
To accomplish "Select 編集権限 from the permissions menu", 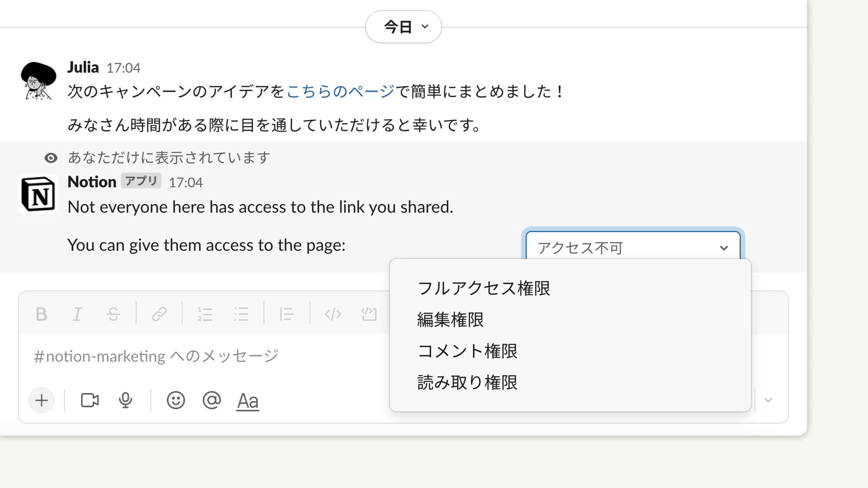I will tap(451, 319).
